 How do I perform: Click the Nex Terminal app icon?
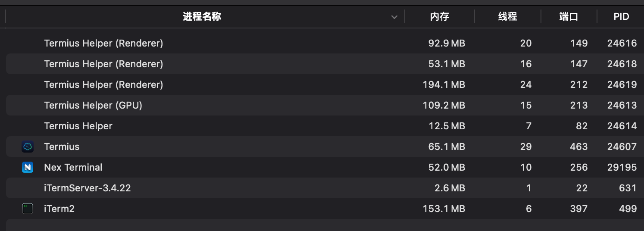[28, 167]
